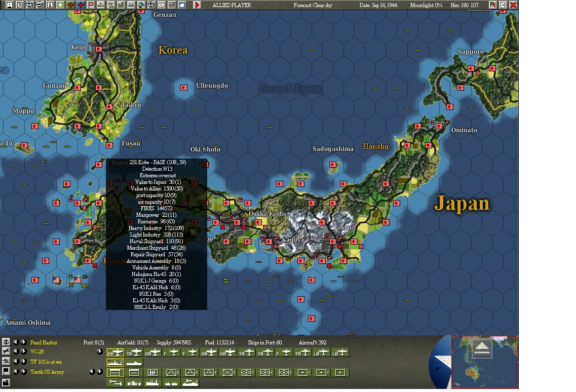Click the ship repair wrench icon in bottom row
576x392 pixels.
point(190,383)
